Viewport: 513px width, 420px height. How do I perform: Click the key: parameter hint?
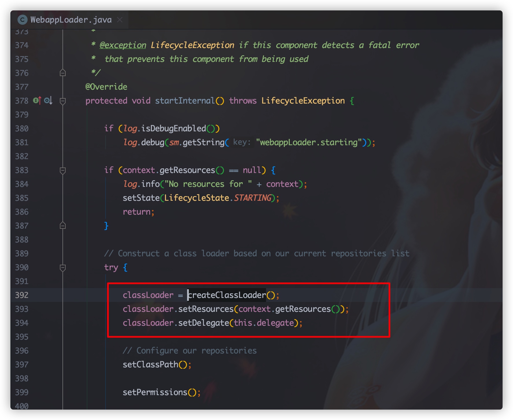pyautogui.click(x=242, y=142)
